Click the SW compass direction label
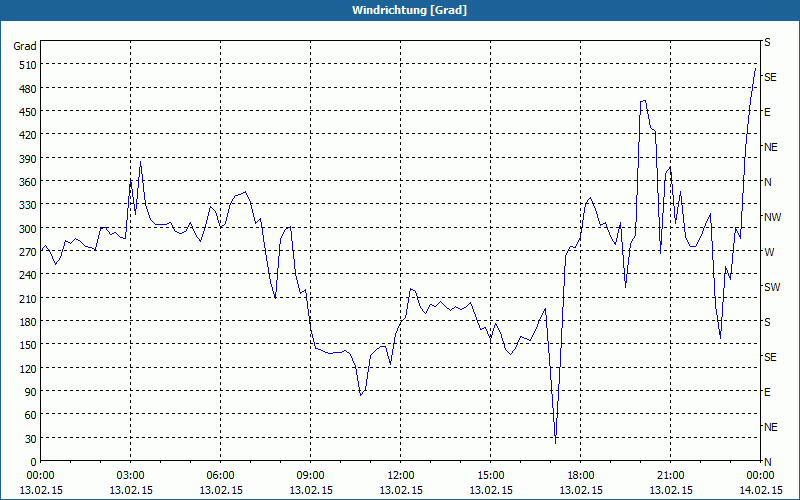The image size is (800, 500). [x=772, y=287]
